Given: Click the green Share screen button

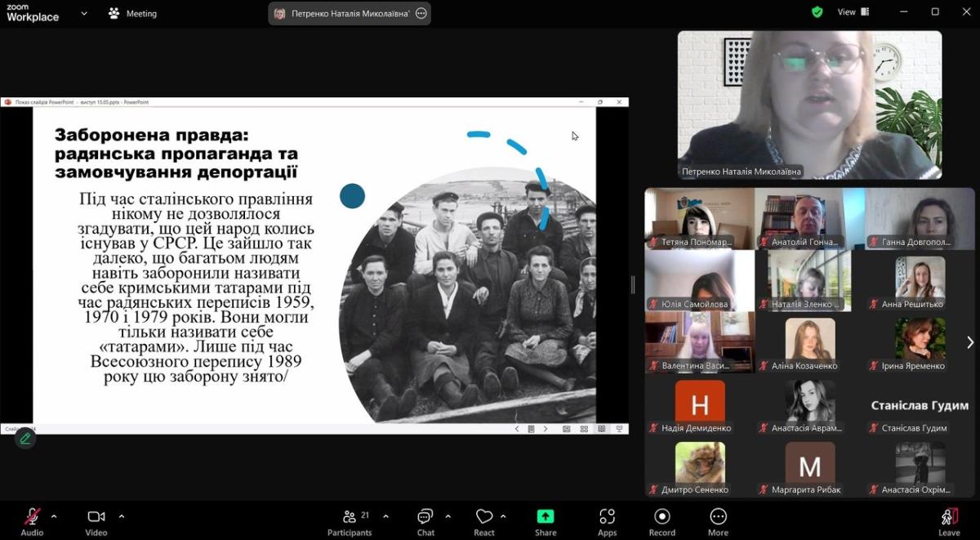Looking at the screenshot, I should pos(545,522).
